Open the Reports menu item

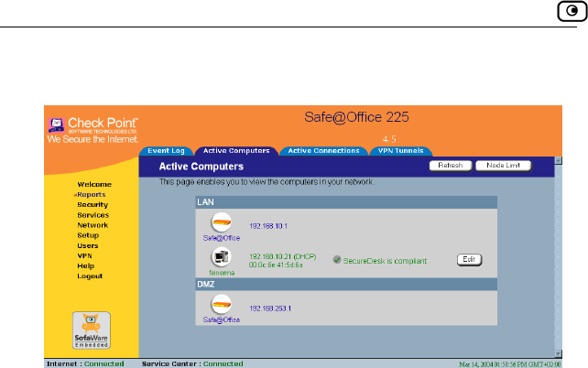pyautogui.click(x=91, y=194)
